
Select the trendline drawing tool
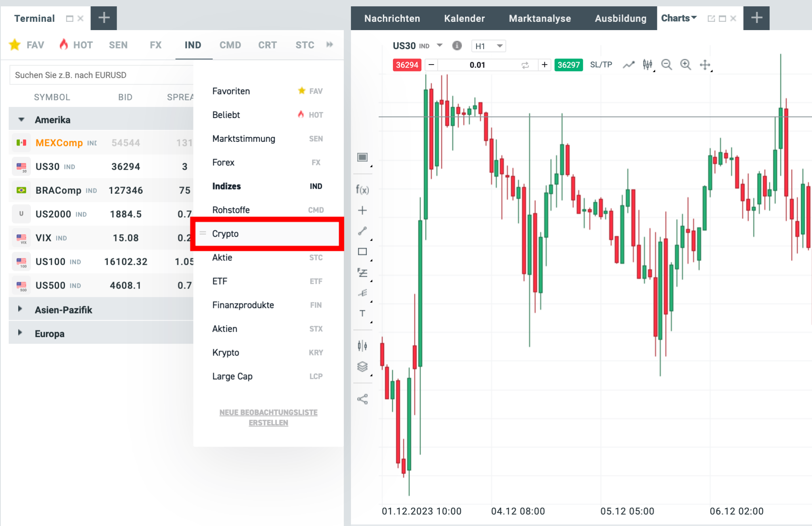pyautogui.click(x=362, y=231)
